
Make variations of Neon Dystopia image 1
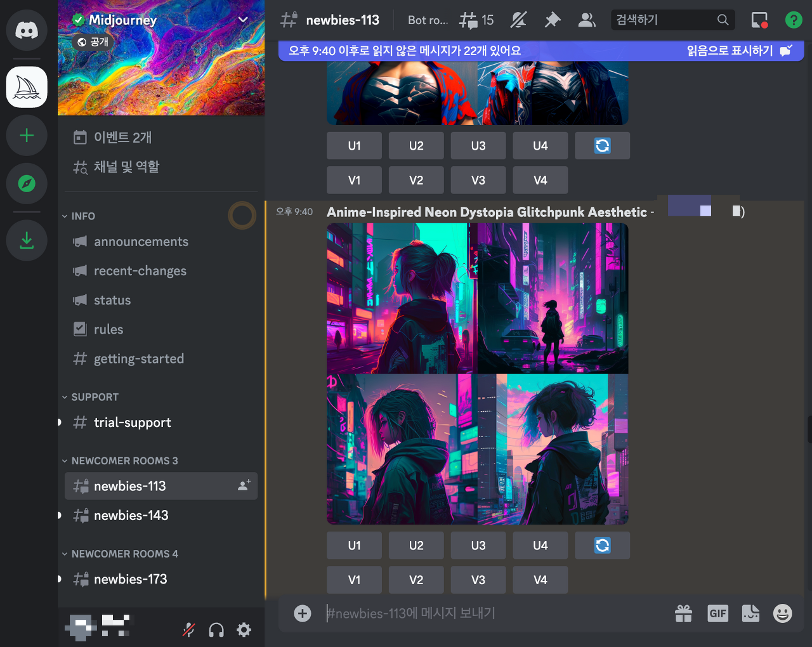(x=354, y=580)
